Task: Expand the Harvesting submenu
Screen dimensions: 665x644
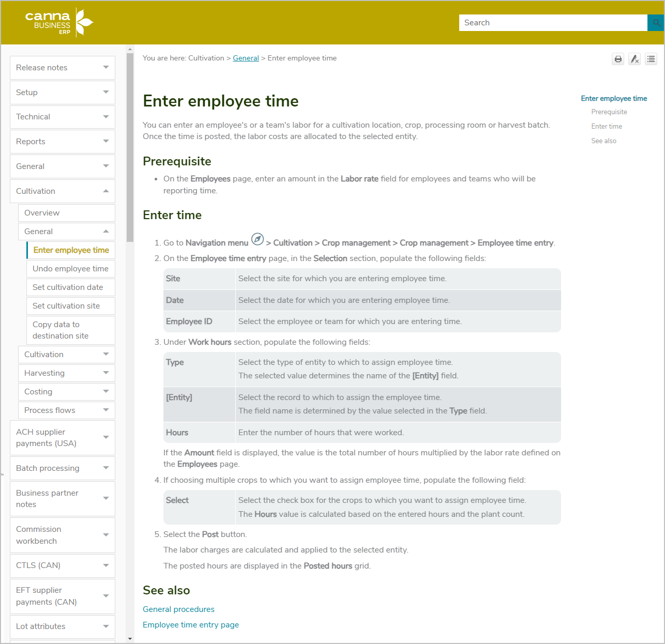Action: coord(105,373)
